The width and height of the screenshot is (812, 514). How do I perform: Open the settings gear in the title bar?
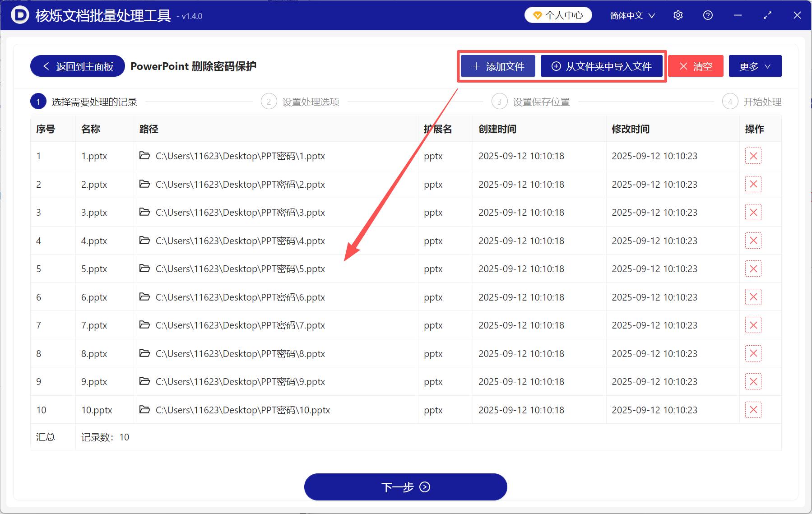(x=678, y=15)
